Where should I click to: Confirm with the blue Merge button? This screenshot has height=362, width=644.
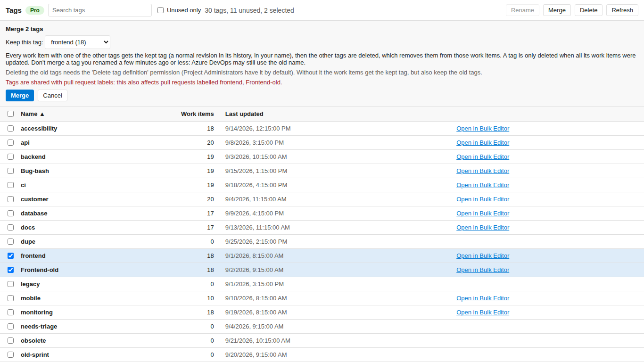click(x=20, y=96)
